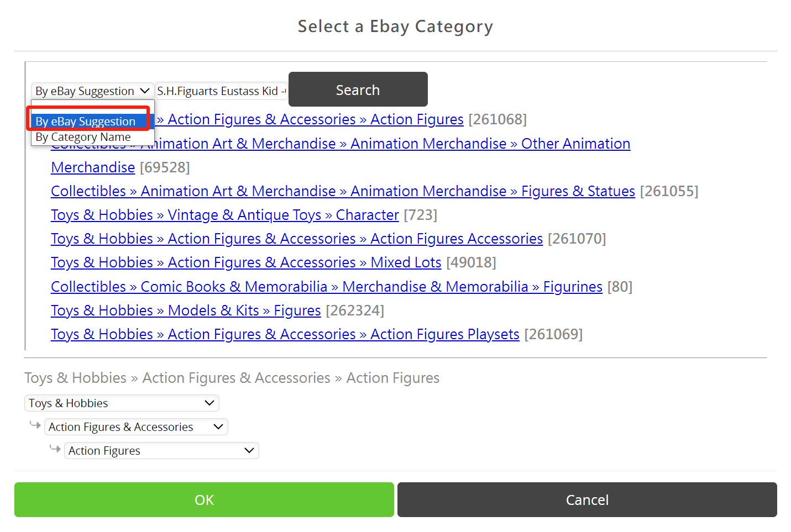Pick Mixed Lots category link

coord(246,262)
